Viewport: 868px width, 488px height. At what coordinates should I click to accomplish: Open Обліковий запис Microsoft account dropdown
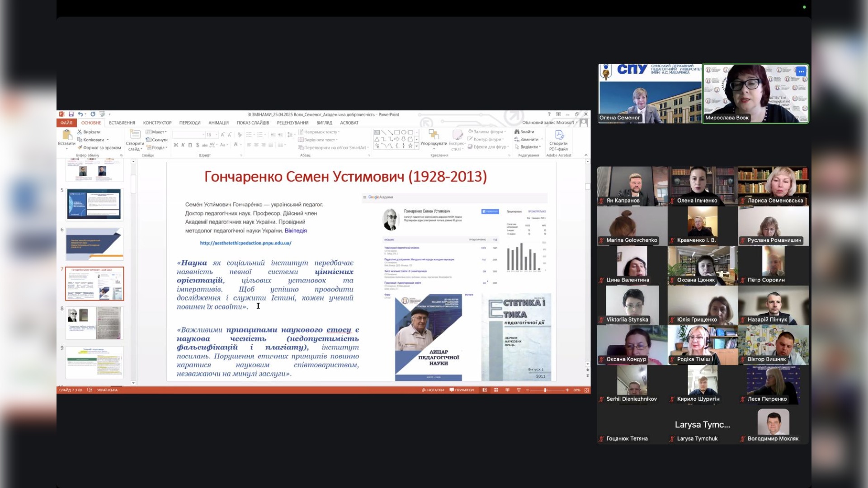click(x=550, y=122)
